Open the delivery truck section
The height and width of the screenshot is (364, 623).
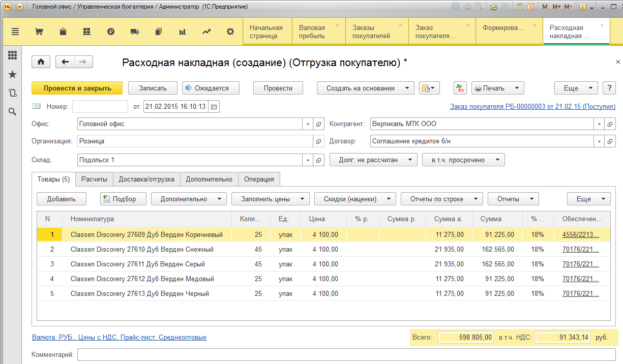(x=135, y=32)
